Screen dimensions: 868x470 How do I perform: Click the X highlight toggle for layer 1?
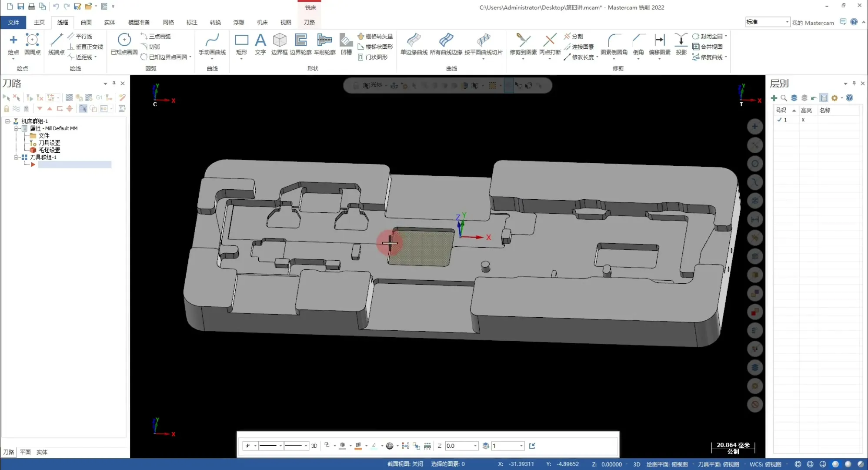pyautogui.click(x=803, y=120)
